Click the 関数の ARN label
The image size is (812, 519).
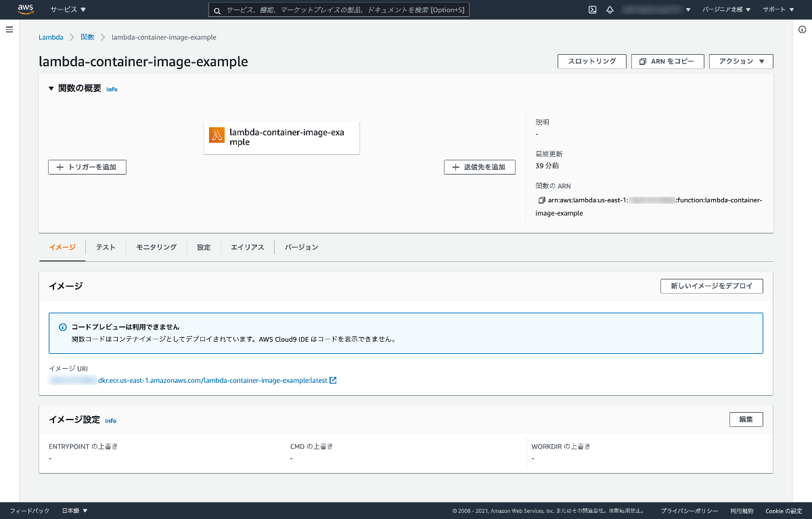point(553,186)
